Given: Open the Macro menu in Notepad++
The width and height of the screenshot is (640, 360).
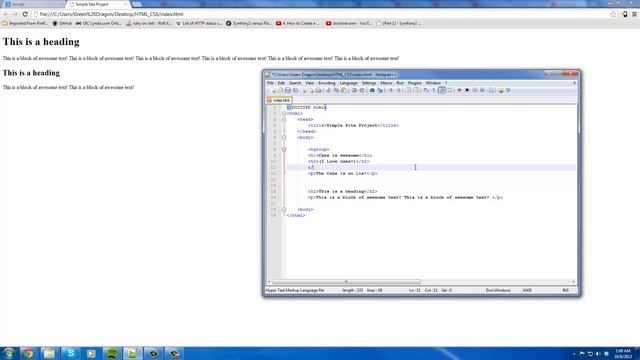Looking at the screenshot, I should coord(386,83).
